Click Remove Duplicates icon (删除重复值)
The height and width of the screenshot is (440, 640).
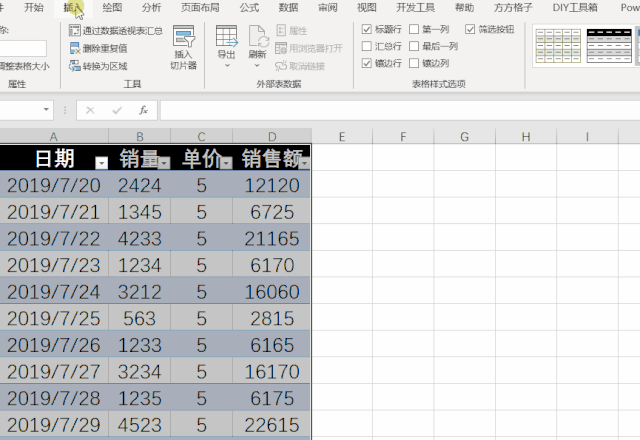pos(75,48)
